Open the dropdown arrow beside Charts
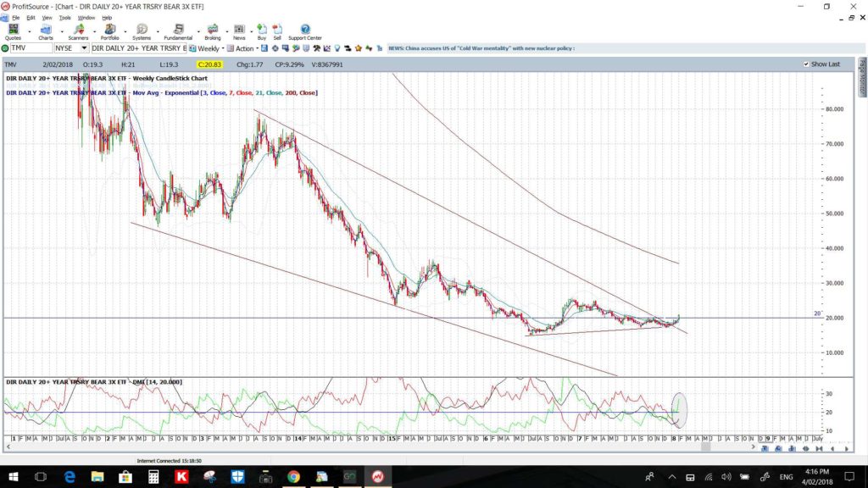 point(61,32)
